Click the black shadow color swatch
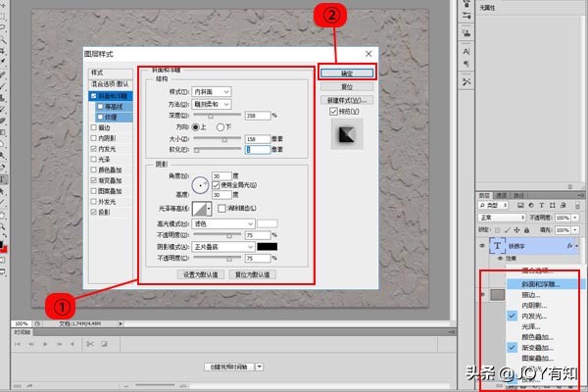Screen dimensions: 588x392 pyautogui.click(x=268, y=247)
